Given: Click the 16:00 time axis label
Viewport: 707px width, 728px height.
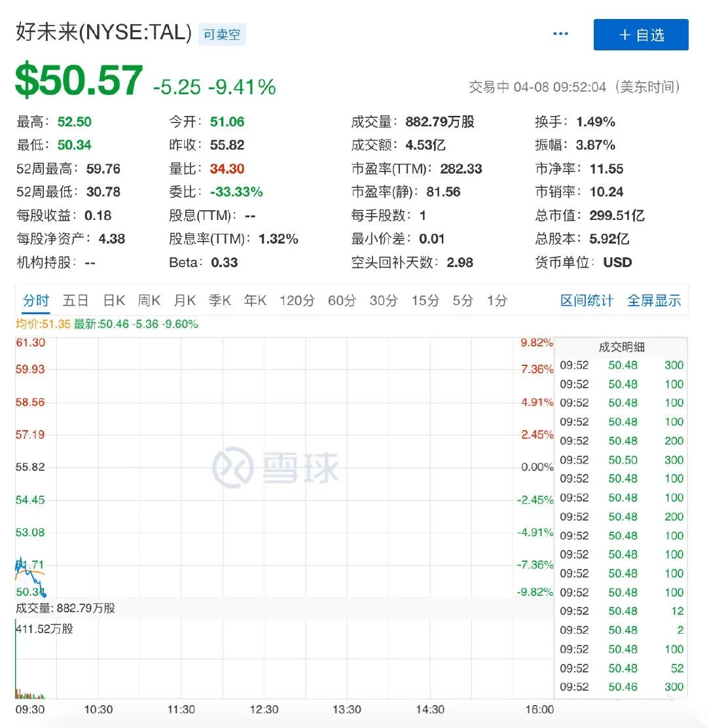Looking at the screenshot, I should (x=539, y=710).
